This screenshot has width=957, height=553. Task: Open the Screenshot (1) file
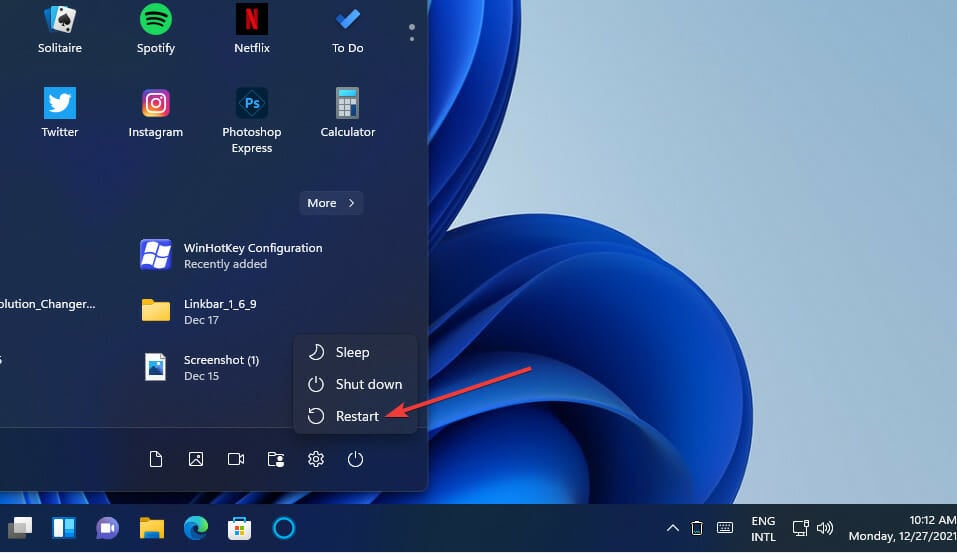tap(201, 367)
